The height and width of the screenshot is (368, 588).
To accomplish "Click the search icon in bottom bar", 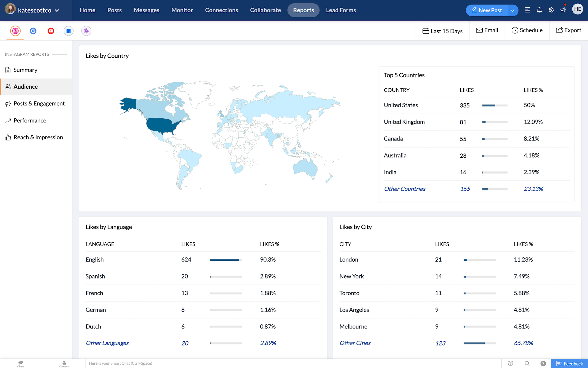I will [x=527, y=363].
